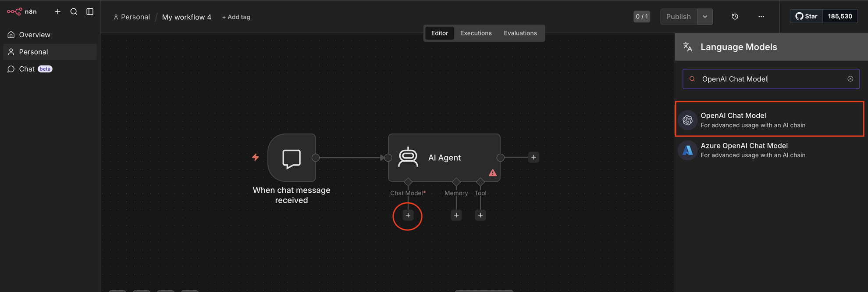Collapse the sidebar with panel icon
The height and width of the screenshot is (292, 868).
[90, 11]
